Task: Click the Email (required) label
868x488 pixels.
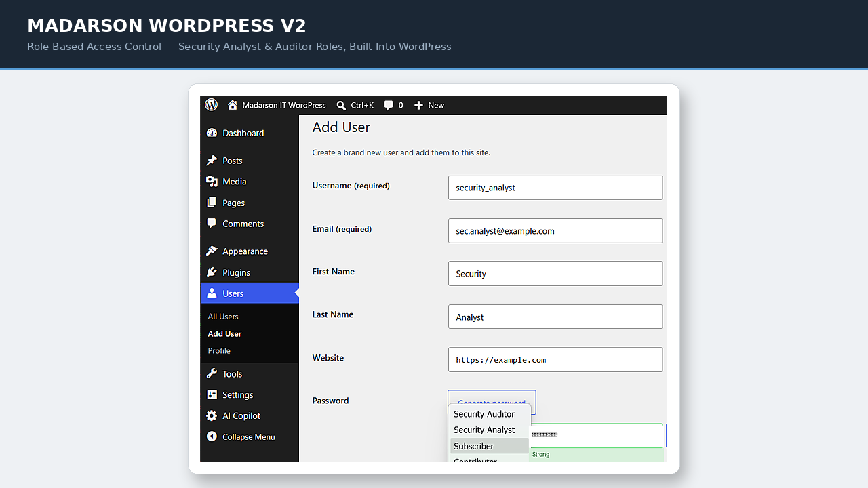Action: click(342, 229)
